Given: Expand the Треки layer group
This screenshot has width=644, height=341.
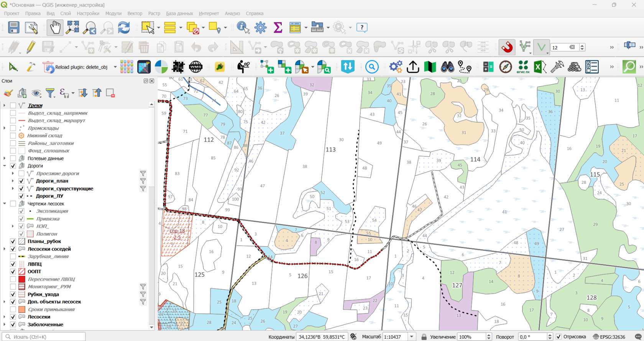Looking at the screenshot, I should pos(5,105).
